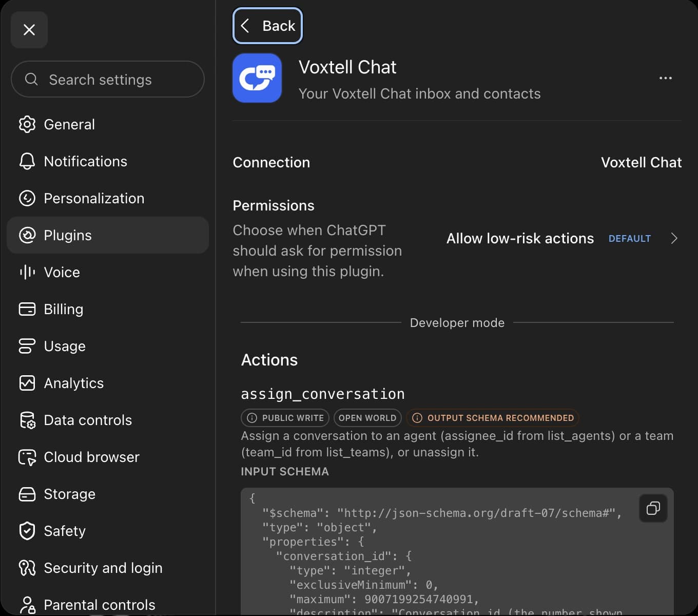Click the Personalization icon

point(27,198)
